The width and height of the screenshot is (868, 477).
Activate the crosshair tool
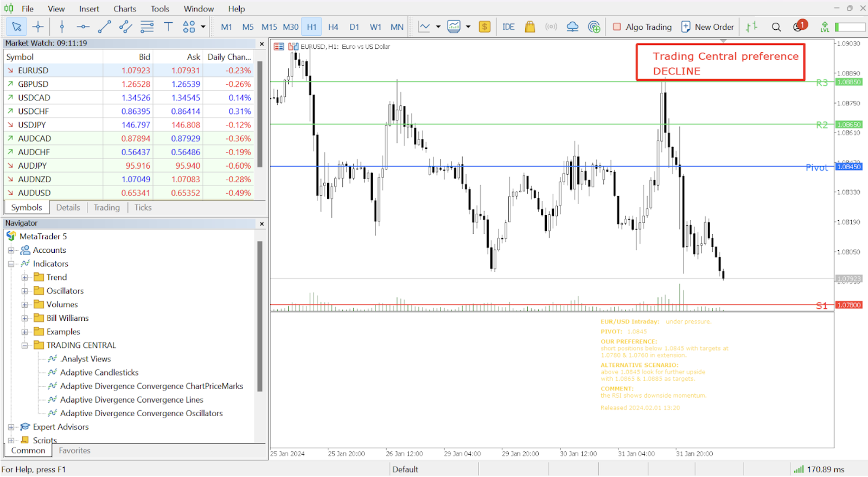38,27
